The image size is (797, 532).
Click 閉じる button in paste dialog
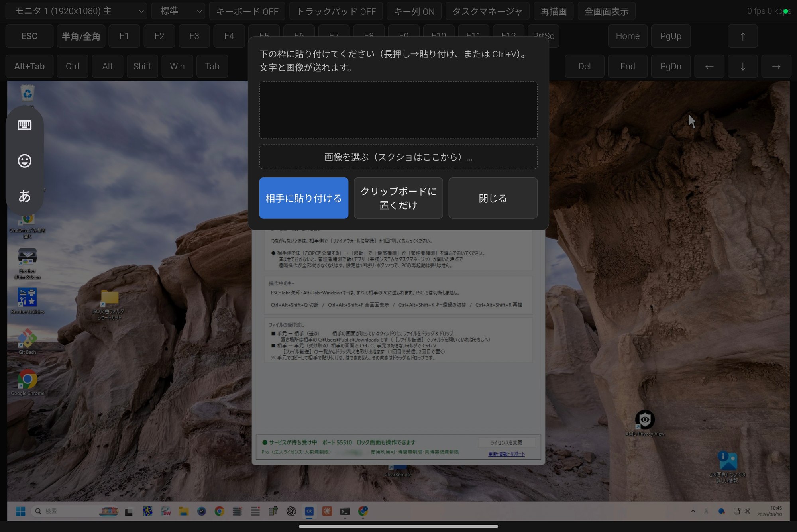(x=493, y=198)
